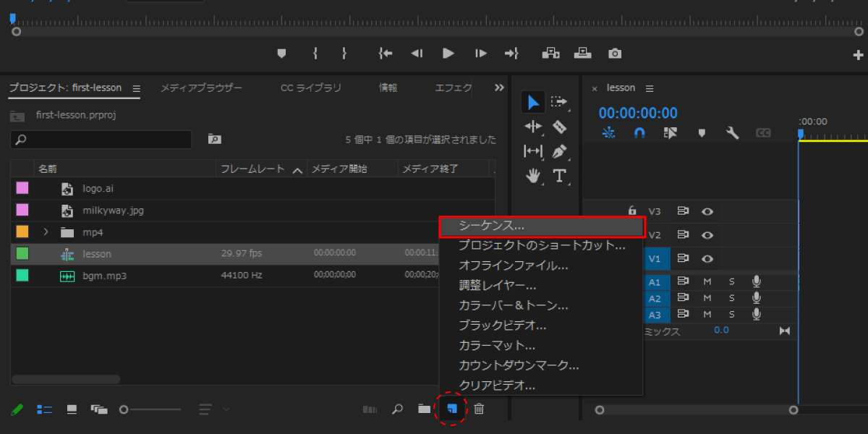The width and height of the screenshot is (868, 434).
Task: Switch to the CC ライブラリ tab
Action: pos(311,88)
